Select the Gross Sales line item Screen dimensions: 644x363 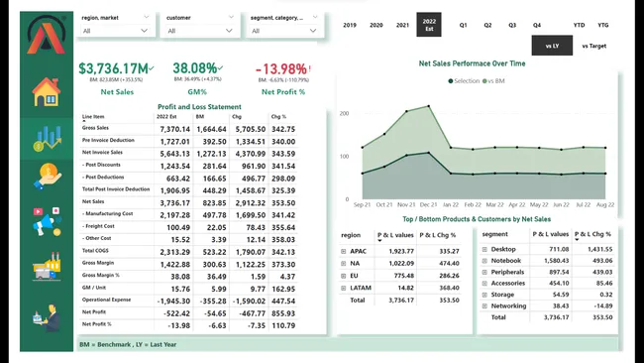(95, 128)
